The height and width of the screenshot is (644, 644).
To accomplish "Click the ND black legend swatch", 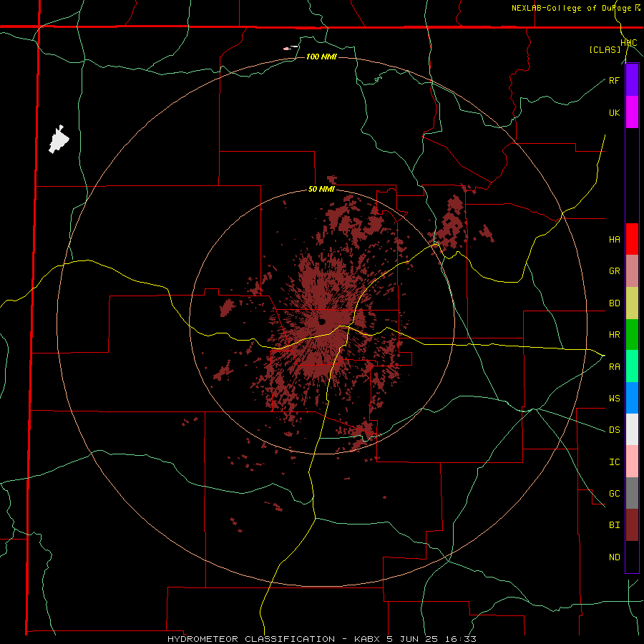I will tap(632, 557).
